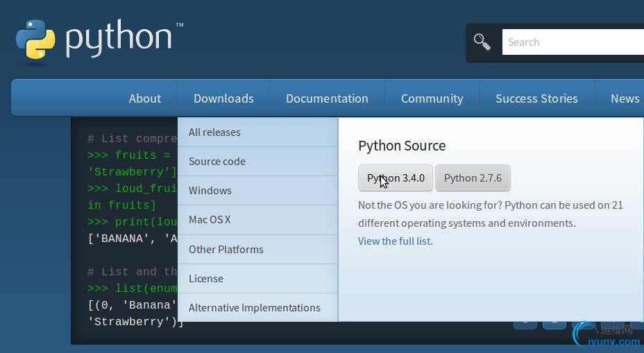Download Python 3.4.0 source button
The height and width of the screenshot is (353, 644).
click(396, 178)
